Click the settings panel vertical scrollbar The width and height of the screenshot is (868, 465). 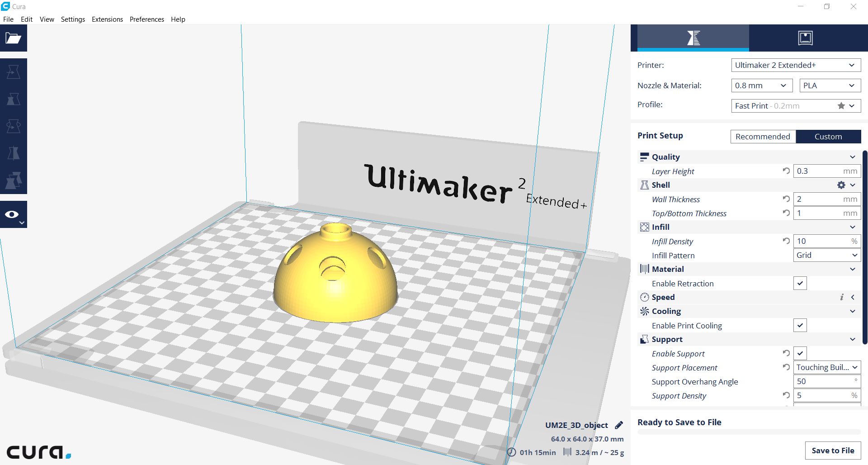(x=865, y=247)
